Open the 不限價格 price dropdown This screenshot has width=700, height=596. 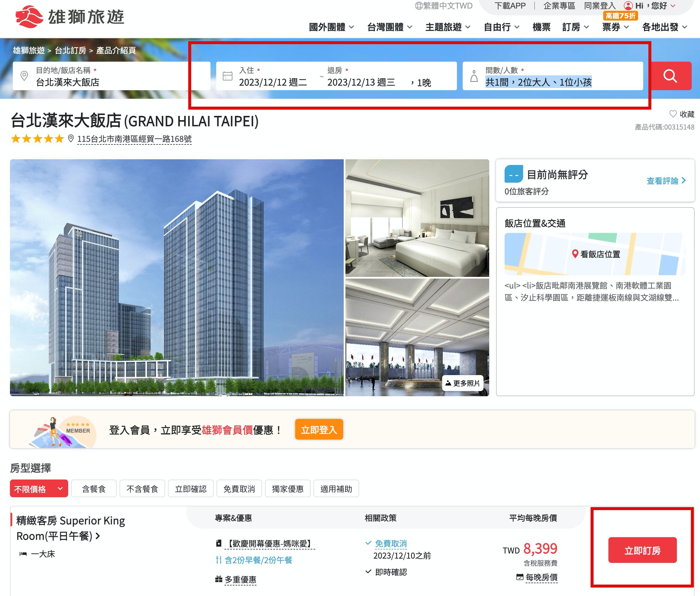coord(39,489)
